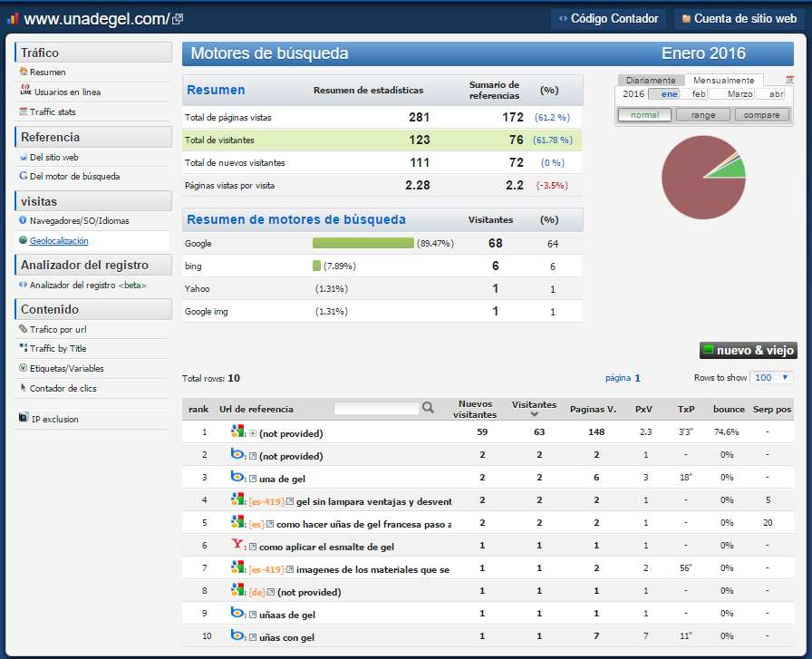Switch to the Mensualmente tab

click(723, 81)
